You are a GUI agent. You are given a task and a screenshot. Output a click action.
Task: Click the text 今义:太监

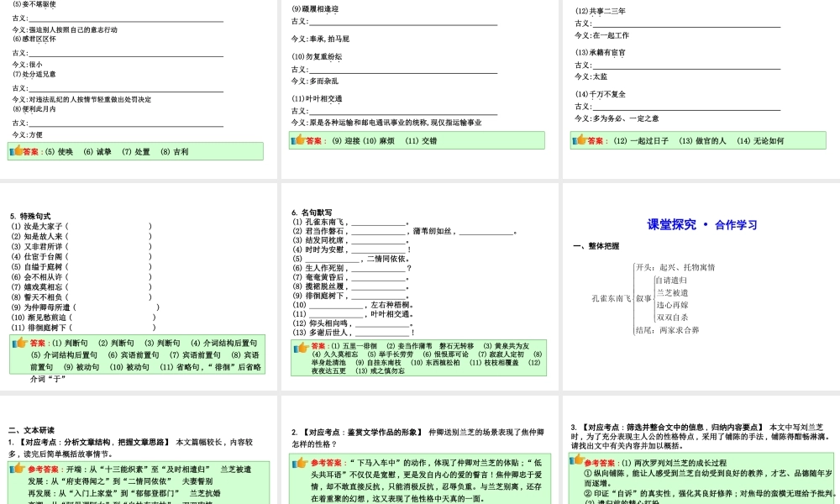[591, 76]
